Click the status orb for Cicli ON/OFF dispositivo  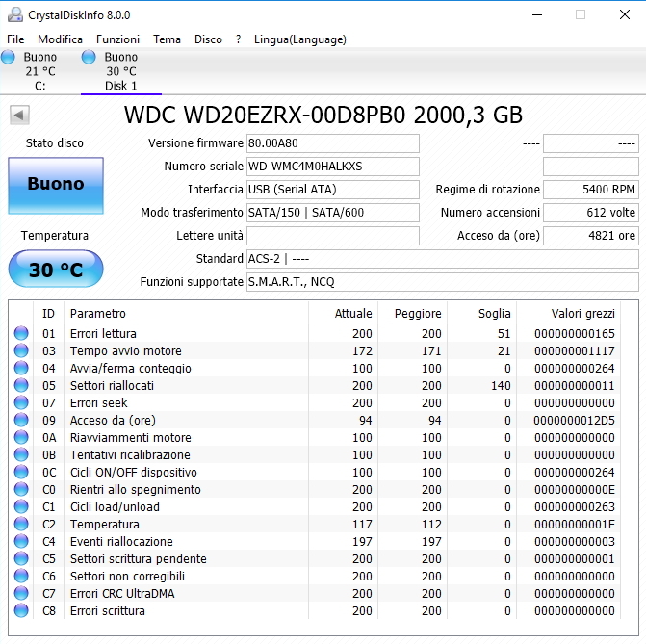click(x=21, y=472)
